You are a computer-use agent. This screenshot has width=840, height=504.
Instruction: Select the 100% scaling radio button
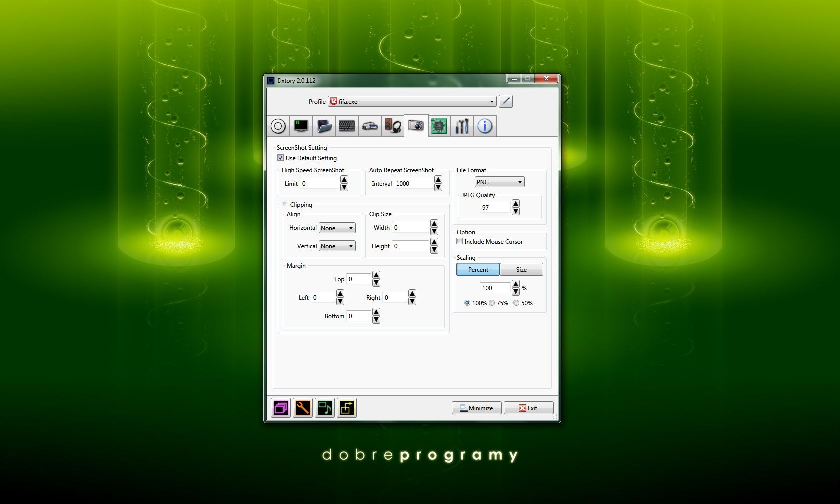click(467, 303)
